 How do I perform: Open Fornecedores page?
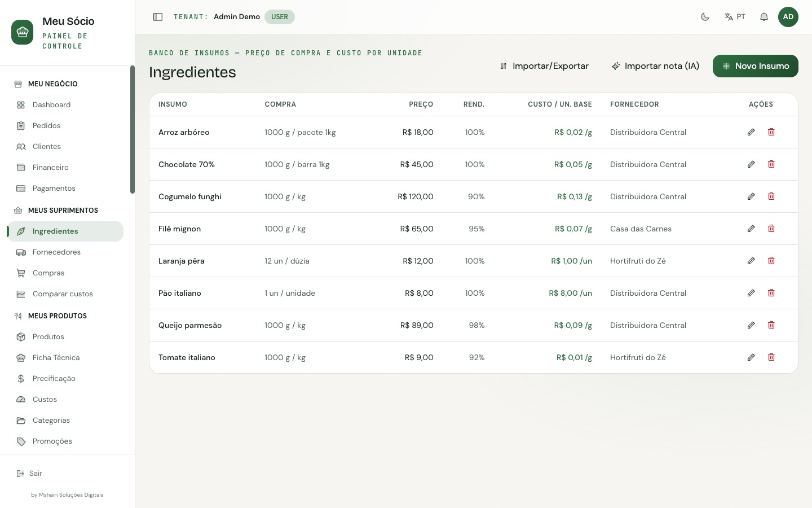click(65, 252)
